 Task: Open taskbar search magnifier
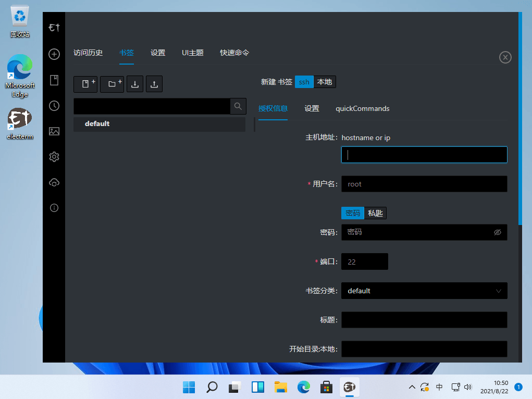pyautogui.click(x=212, y=387)
